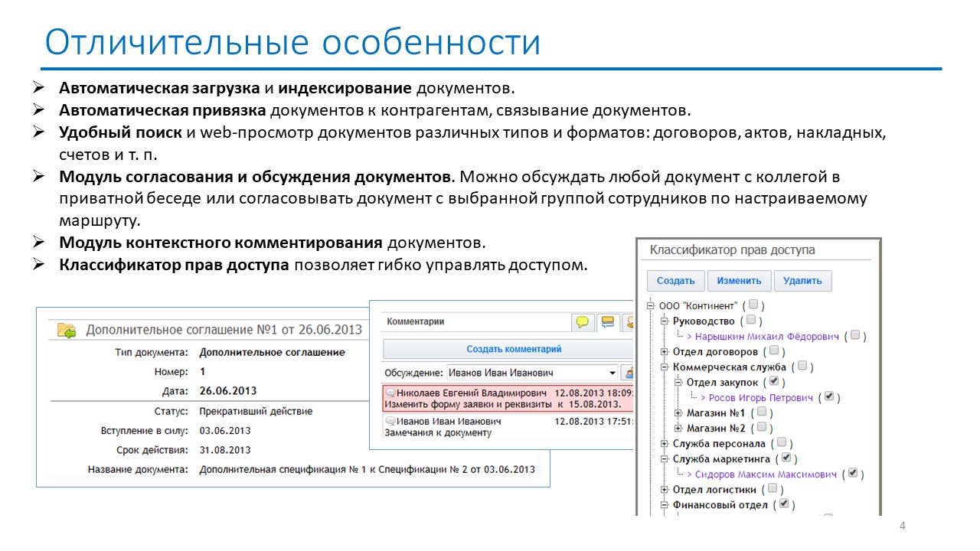Click the Прекративший действие status value

coord(256,411)
